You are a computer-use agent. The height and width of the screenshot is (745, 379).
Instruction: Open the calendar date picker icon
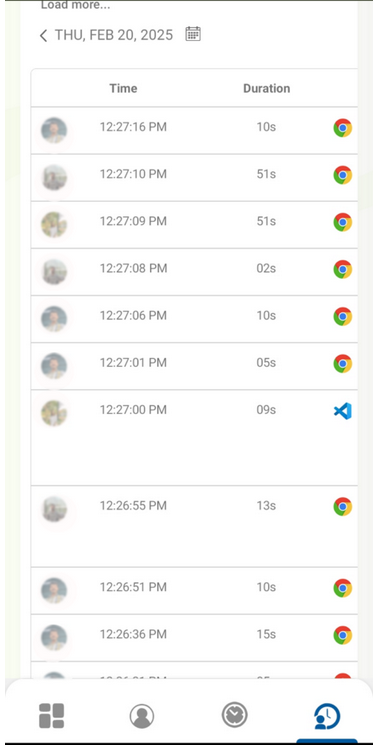(193, 34)
